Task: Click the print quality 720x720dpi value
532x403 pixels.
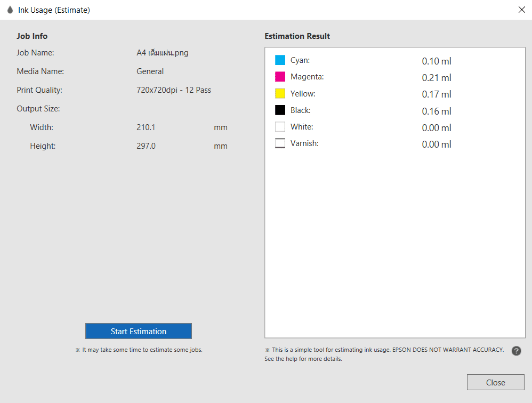Action: click(174, 90)
